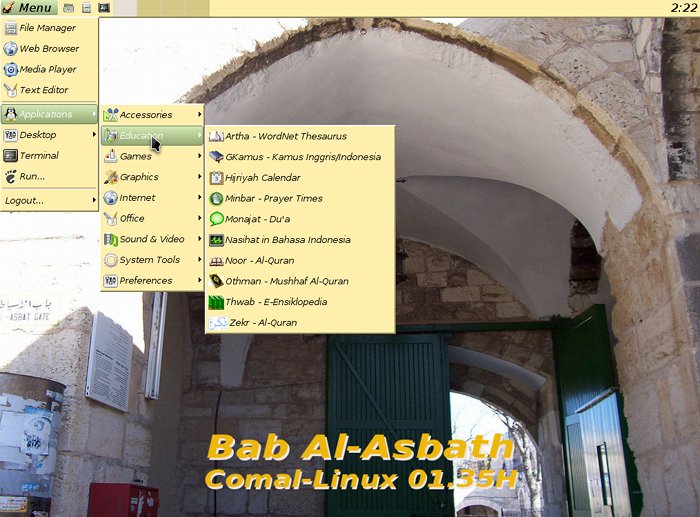Click the 2:22 clock in the panel
The width and height of the screenshot is (700, 517).
coord(683,8)
